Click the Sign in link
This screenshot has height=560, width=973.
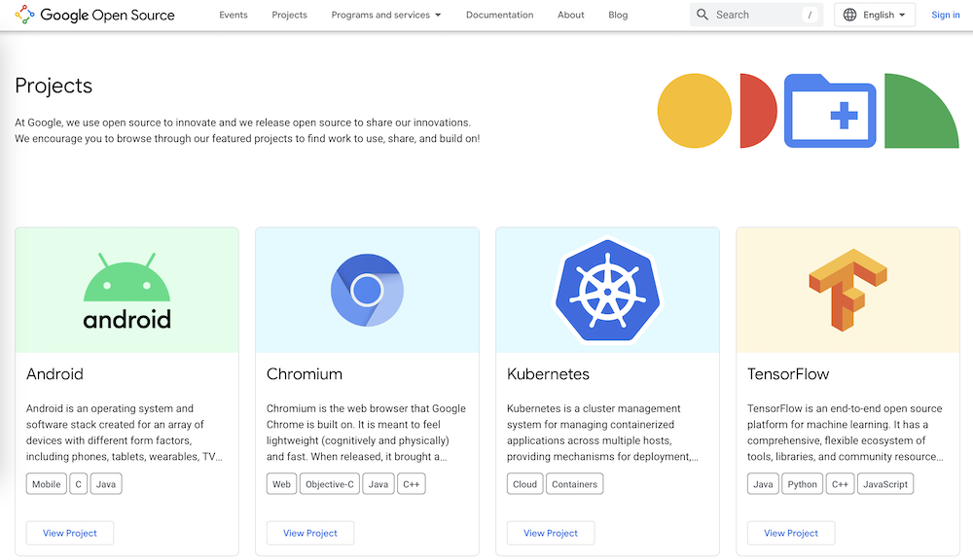pos(946,15)
